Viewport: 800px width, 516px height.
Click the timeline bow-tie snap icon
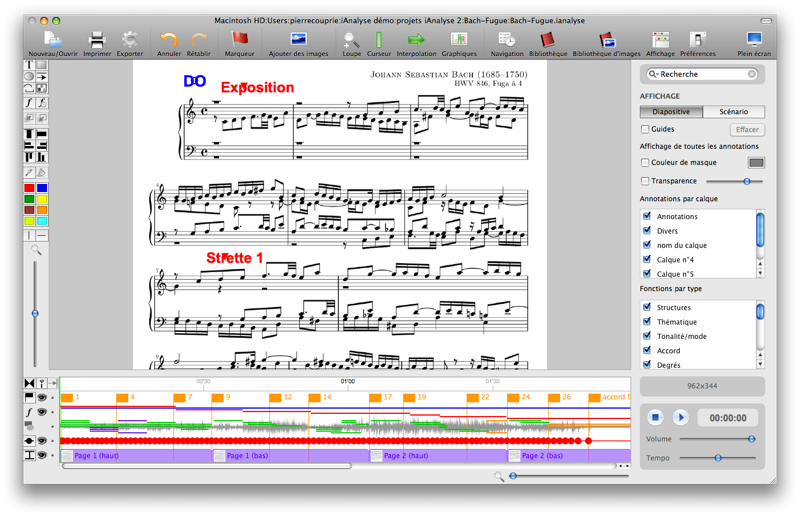[x=29, y=383]
